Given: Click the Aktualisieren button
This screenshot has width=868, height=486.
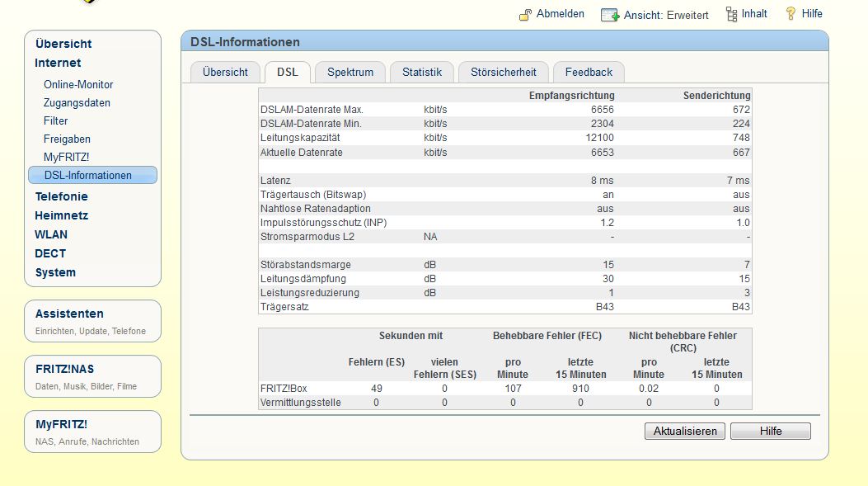Looking at the screenshot, I should (x=685, y=432).
